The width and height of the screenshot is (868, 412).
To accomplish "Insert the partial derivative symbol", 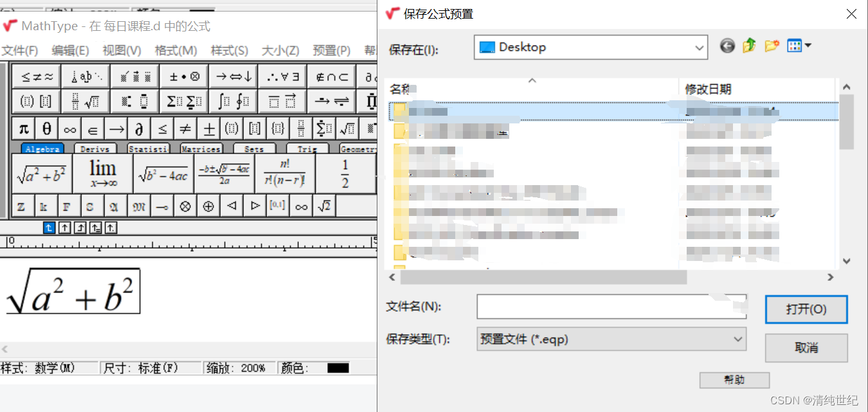I will click(x=139, y=129).
